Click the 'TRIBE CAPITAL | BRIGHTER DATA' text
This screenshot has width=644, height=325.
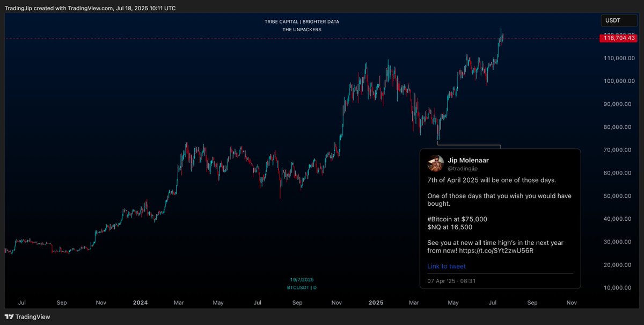tap(302, 21)
